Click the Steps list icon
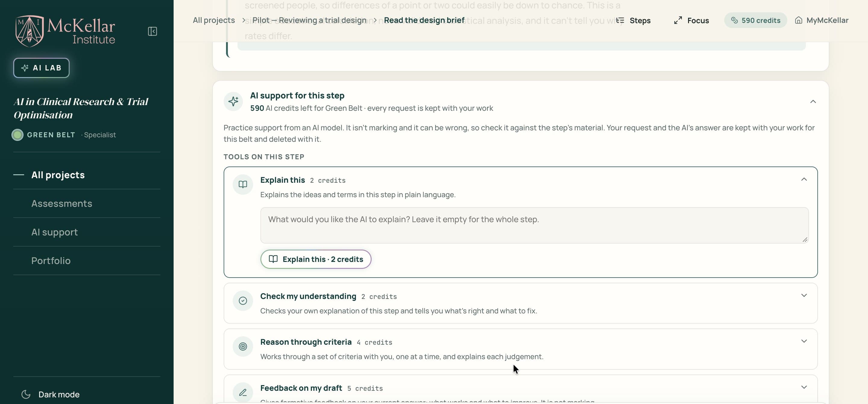 (x=620, y=20)
